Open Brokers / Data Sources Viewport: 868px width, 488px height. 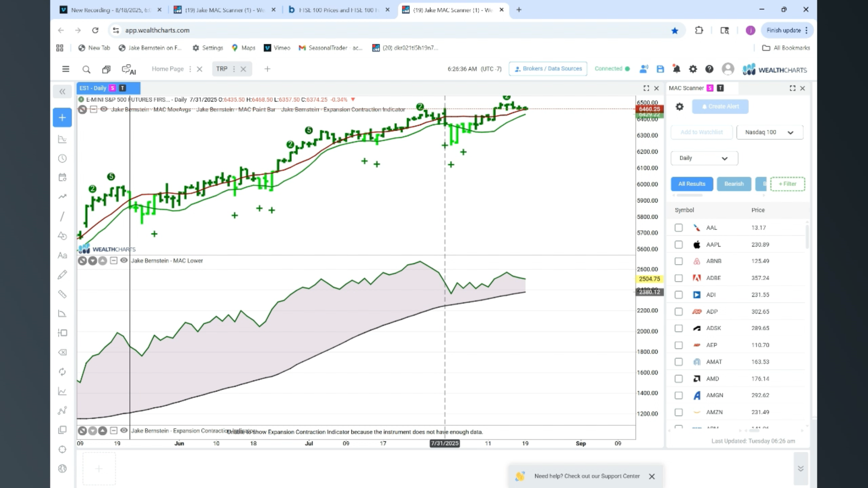(x=548, y=69)
